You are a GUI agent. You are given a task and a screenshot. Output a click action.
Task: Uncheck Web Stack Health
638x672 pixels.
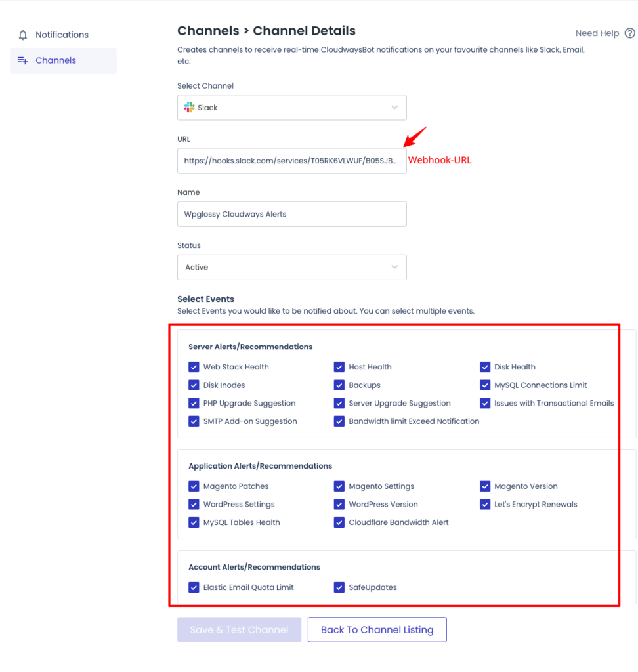pos(194,367)
